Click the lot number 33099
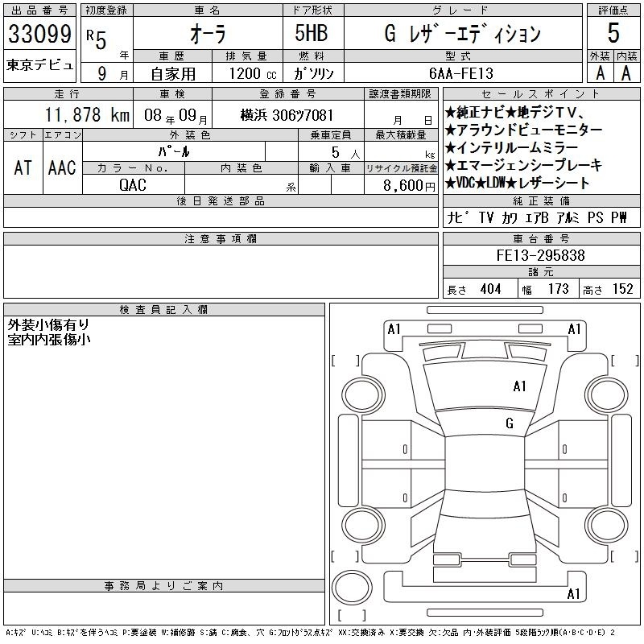Screen dimensions: 644x644 [x=39, y=34]
